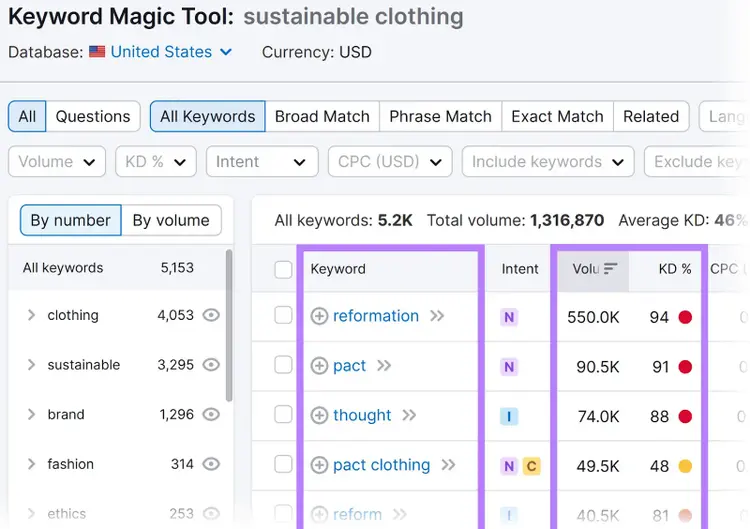The image size is (750, 529).
Task: Select the All Keywords tab
Action: 208,116
